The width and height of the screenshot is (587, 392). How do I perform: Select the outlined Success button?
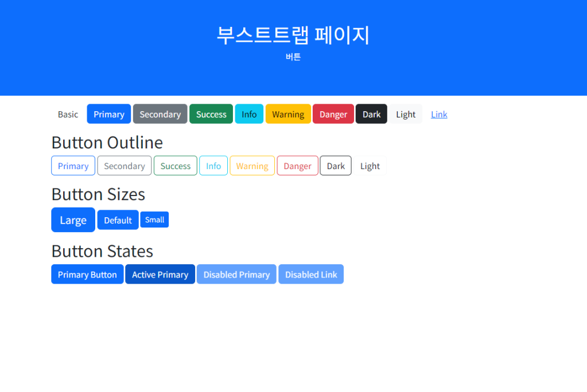click(x=175, y=166)
